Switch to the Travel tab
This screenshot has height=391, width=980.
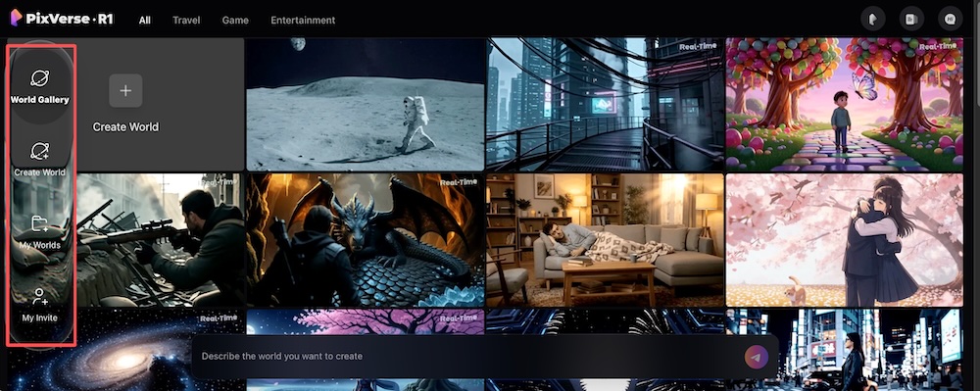pos(186,20)
